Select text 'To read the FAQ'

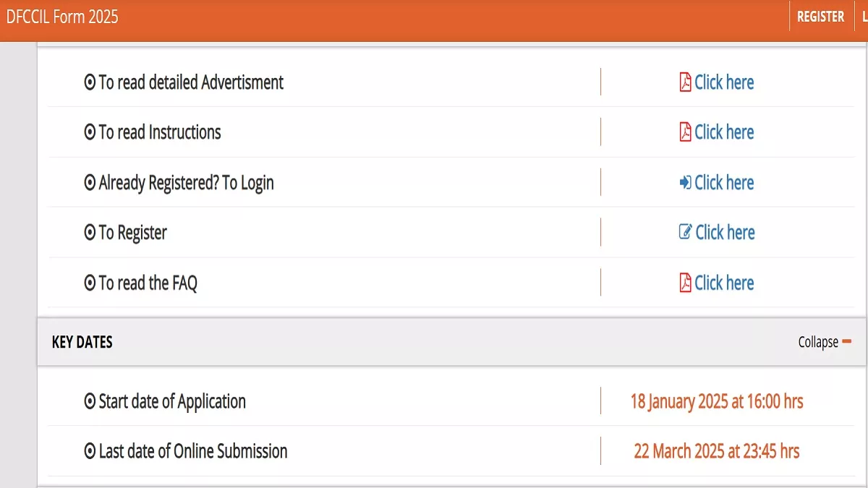click(x=148, y=283)
